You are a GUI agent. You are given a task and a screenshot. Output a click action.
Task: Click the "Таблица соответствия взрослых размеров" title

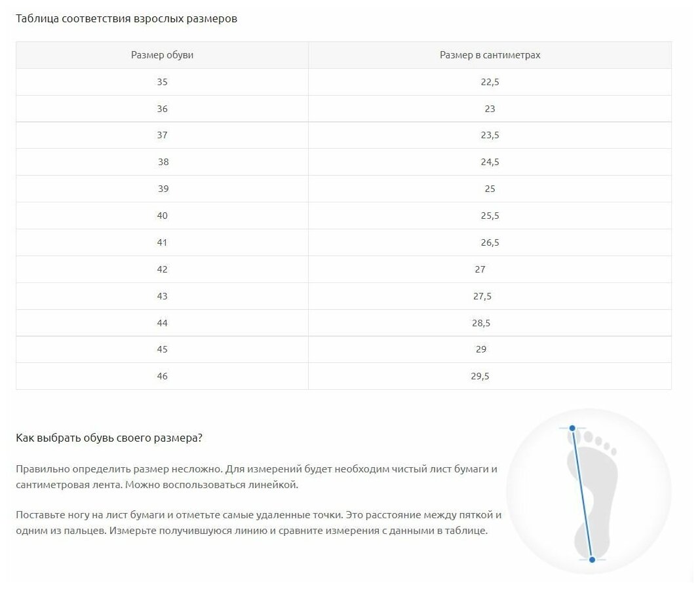click(126, 18)
